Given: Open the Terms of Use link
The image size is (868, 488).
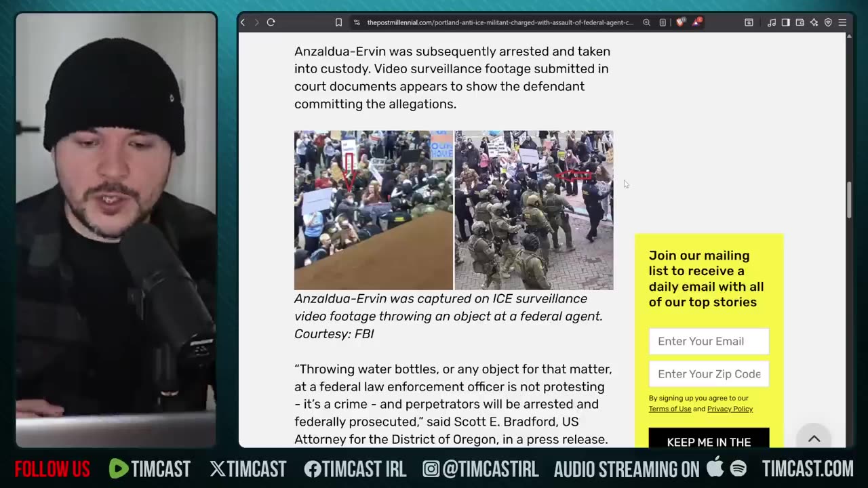Looking at the screenshot, I should pos(670,409).
